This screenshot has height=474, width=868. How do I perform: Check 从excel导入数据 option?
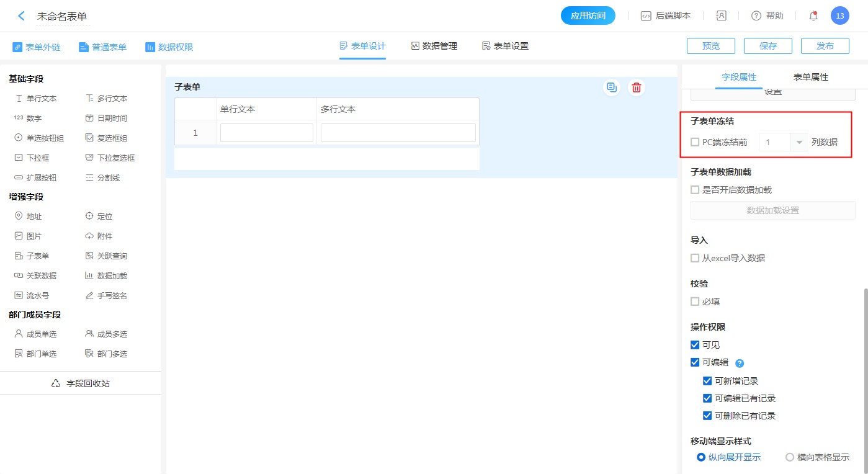coord(695,258)
